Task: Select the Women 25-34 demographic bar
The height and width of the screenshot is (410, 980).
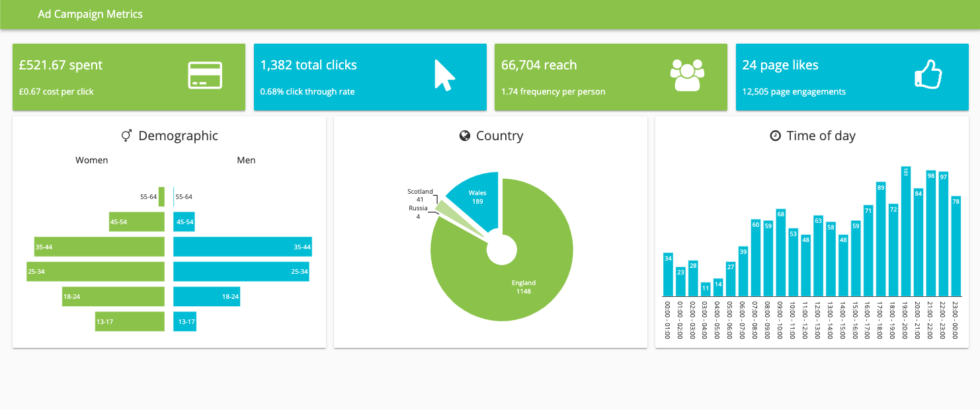Action: point(95,272)
